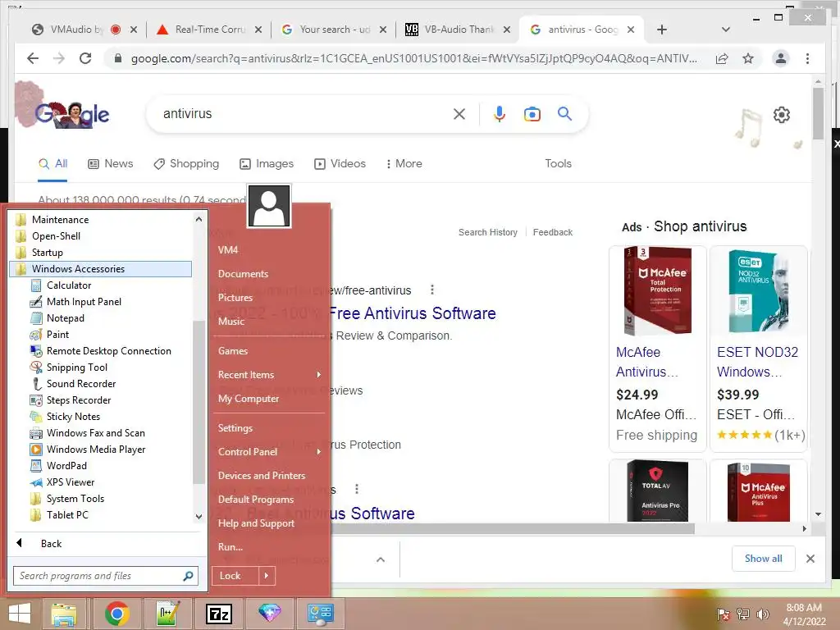Open the Chrome tab search dropdown

(x=725, y=30)
